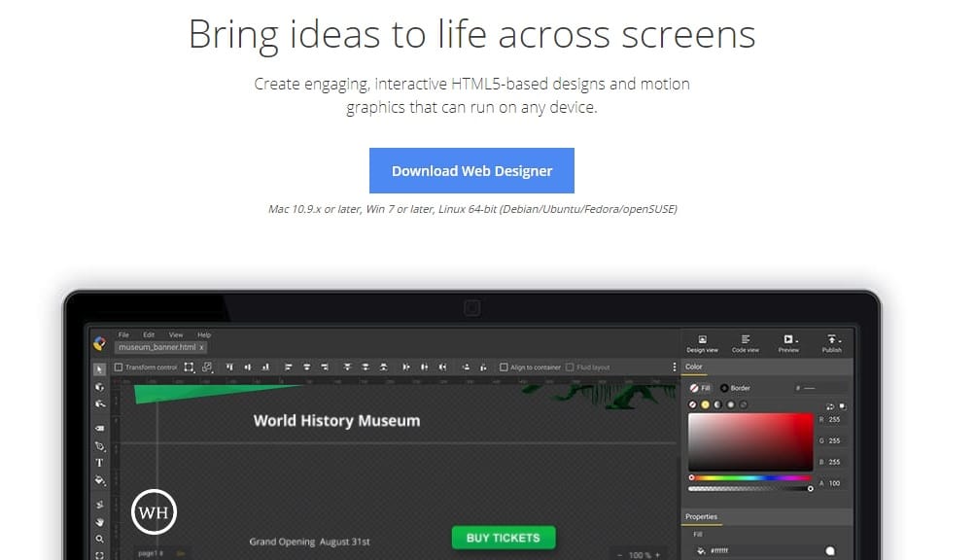
Task: Click the B value field
Action: [x=834, y=463]
